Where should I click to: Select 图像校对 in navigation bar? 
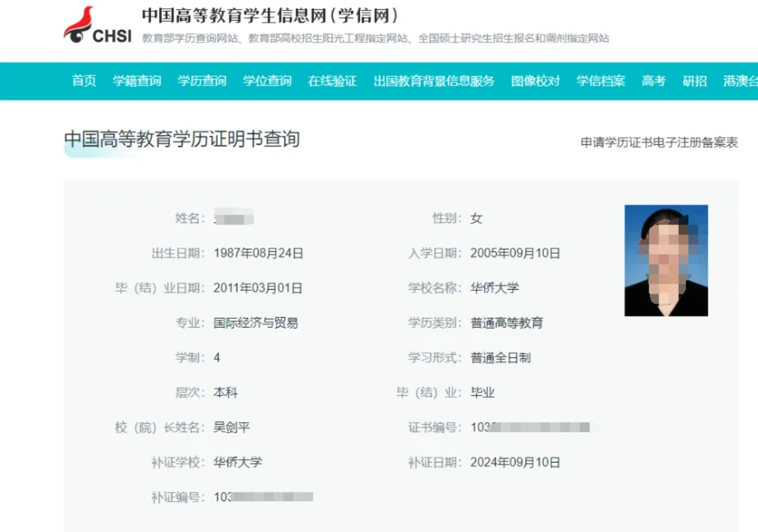(536, 81)
